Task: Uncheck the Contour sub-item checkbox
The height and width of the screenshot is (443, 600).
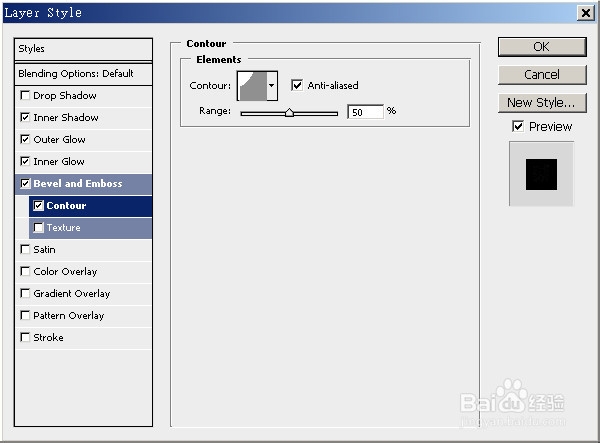Action: coord(38,205)
